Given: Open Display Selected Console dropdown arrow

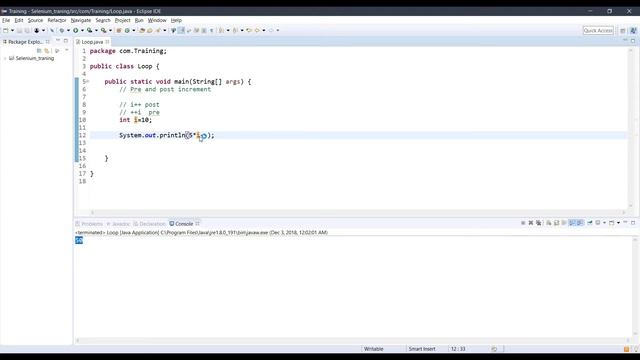Looking at the screenshot, I should click(x=604, y=223).
